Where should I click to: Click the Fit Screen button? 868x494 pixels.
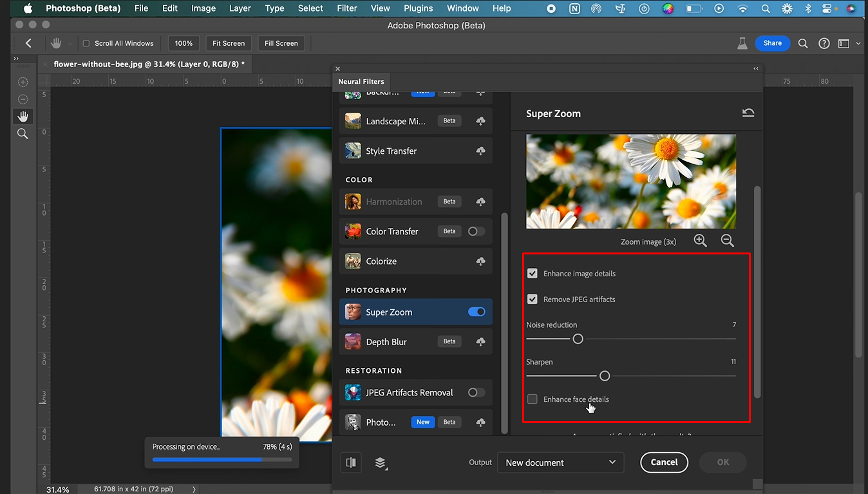coord(229,43)
